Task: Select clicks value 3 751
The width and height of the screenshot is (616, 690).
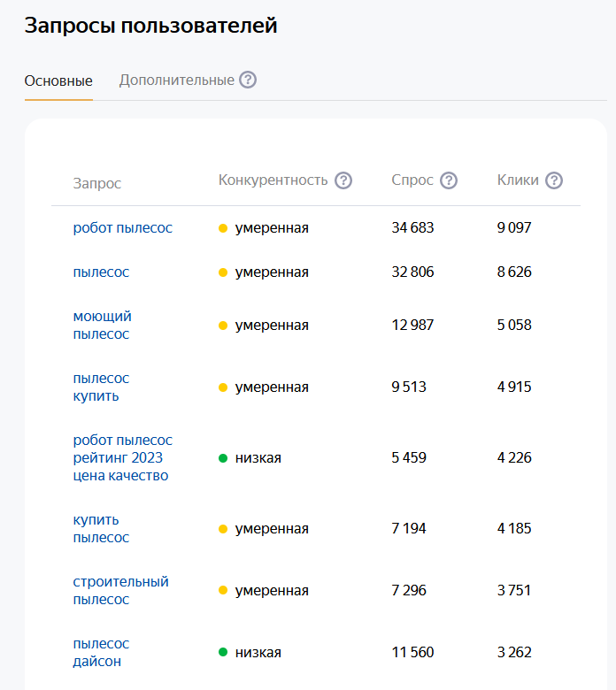Action: click(x=514, y=590)
